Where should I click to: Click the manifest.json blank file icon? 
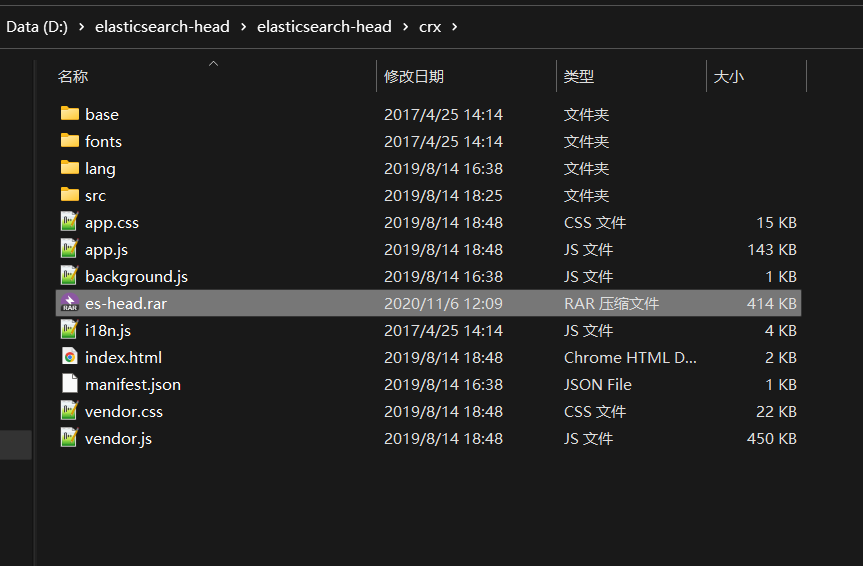pyautogui.click(x=69, y=383)
